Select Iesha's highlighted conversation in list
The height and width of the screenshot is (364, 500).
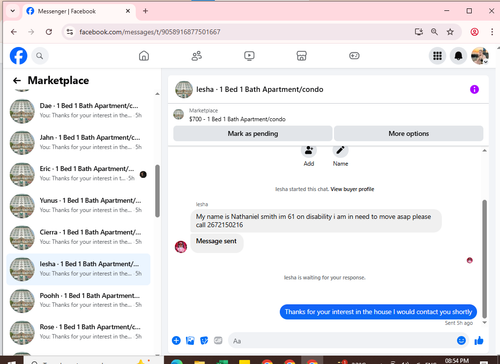pyautogui.click(x=79, y=269)
